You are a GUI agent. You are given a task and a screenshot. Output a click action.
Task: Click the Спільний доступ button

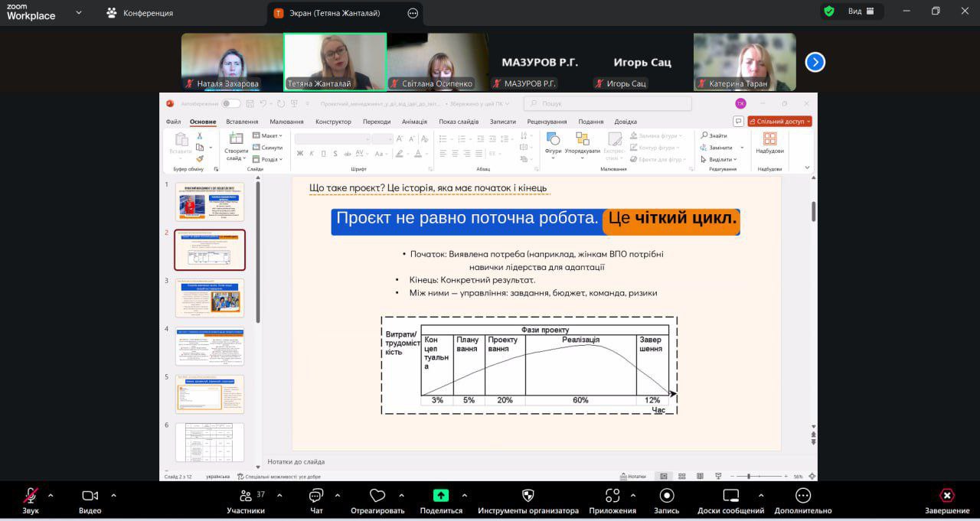(779, 121)
